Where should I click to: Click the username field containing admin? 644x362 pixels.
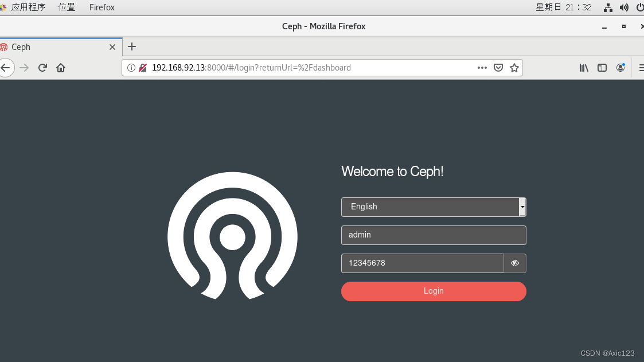click(x=434, y=235)
